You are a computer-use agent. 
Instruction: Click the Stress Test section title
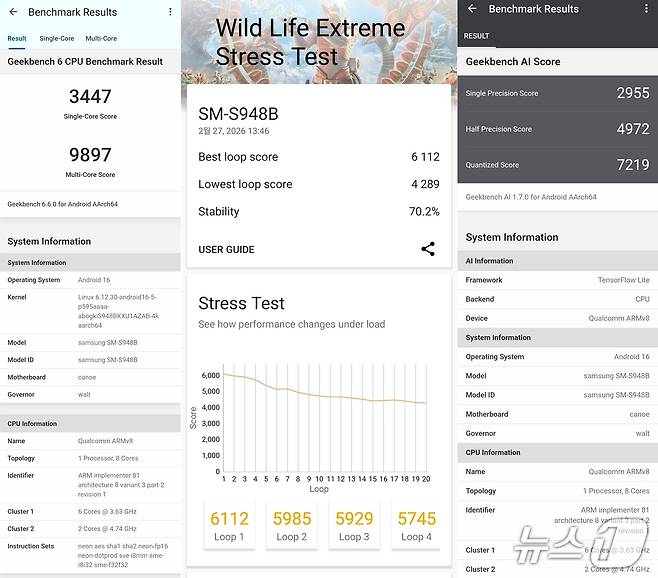pos(241,303)
